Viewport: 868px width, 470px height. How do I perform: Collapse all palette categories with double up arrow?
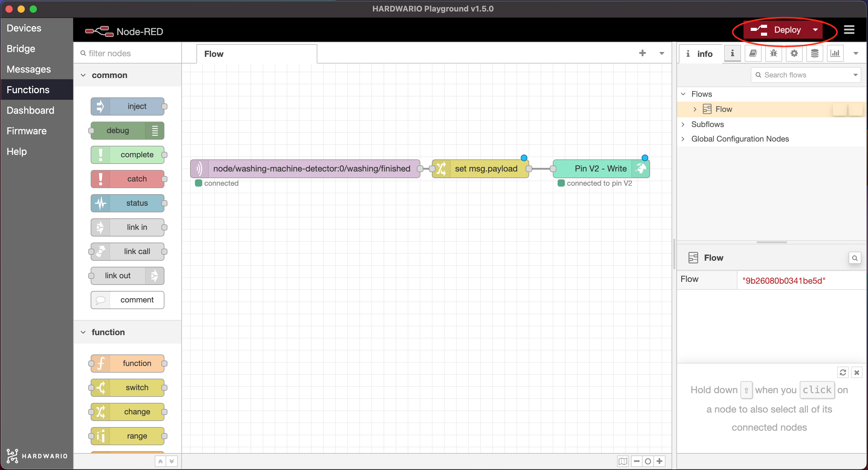(x=160, y=461)
